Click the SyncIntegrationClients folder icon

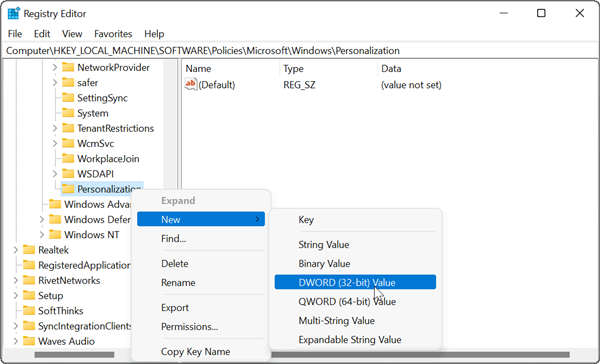pyautogui.click(x=29, y=326)
